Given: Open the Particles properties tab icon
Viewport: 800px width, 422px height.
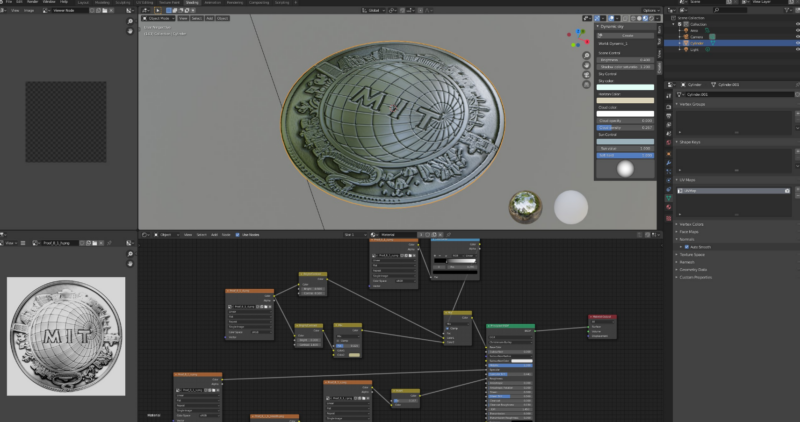Looking at the screenshot, I should click(669, 171).
